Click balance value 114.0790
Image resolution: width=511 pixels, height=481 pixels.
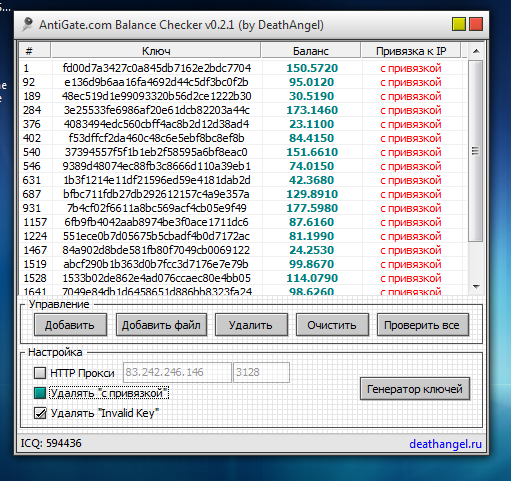pyautogui.click(x=312, y=278)
